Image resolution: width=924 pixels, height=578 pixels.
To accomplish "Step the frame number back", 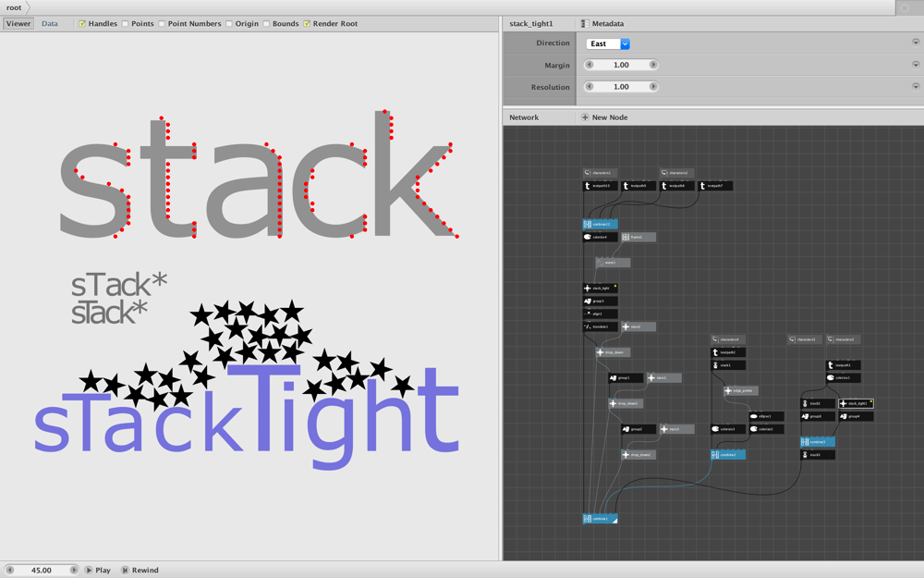I will tap(9, 571).
